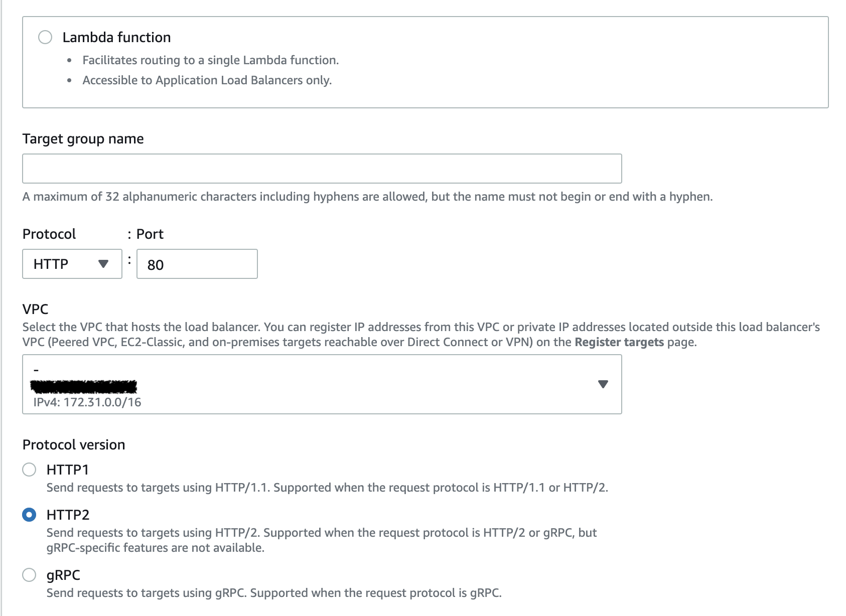
Task: Click the Port field containing 80
Action: (x=197, y=264)
